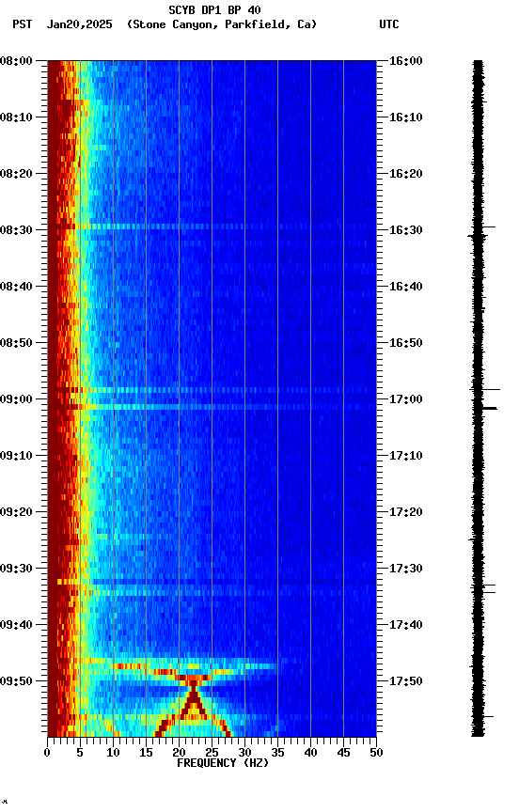Click the '17:30' UTC time label
519x812 pixels.
point(406,570)
